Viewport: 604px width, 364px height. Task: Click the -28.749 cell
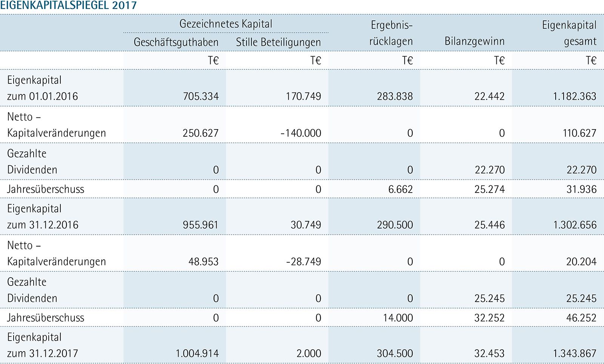click(304, 262)
